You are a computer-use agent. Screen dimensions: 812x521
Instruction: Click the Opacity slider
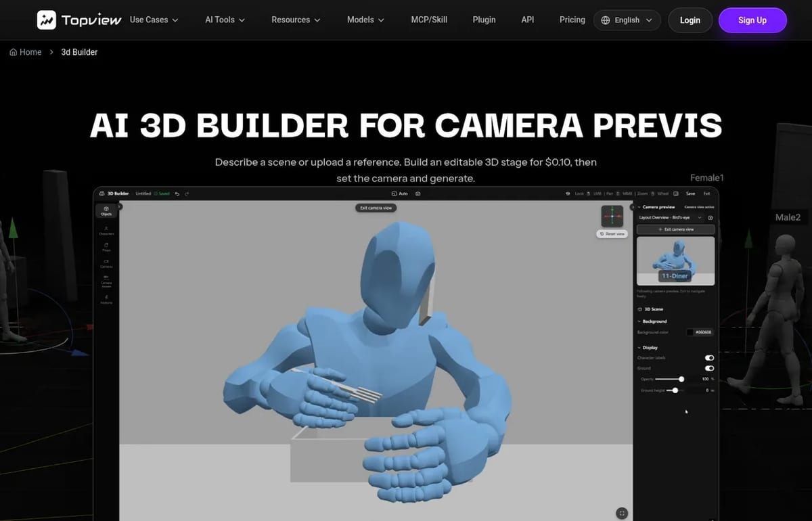[x=669, y=379]
